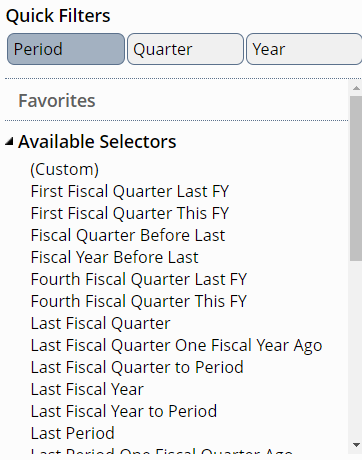Screen dimensions: 362x460
Task: Pick First Fiscal Quarter Last FY
Action: click(x=130, y=191)
